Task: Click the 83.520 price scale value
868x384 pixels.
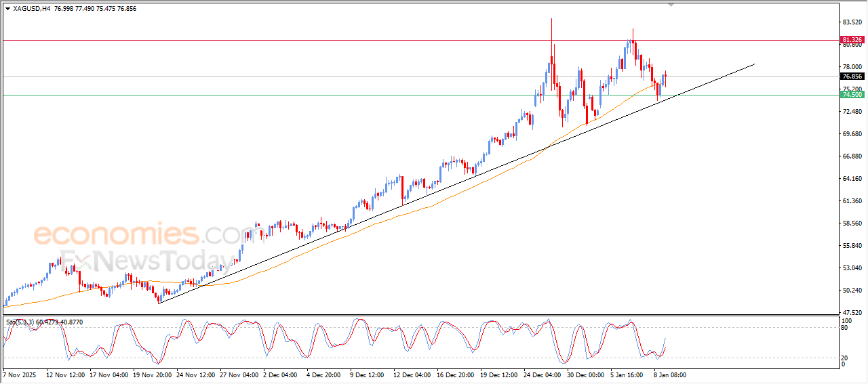Action: coord(852,22)
